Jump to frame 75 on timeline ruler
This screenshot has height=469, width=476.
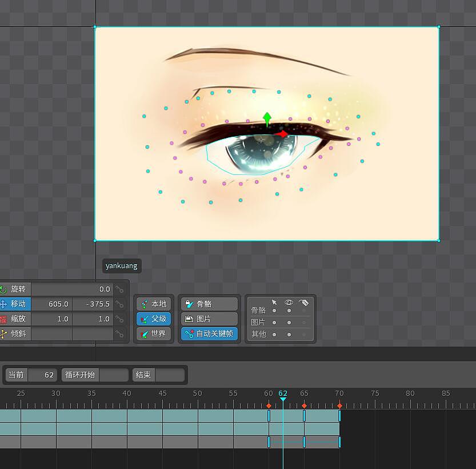point(375,394)
